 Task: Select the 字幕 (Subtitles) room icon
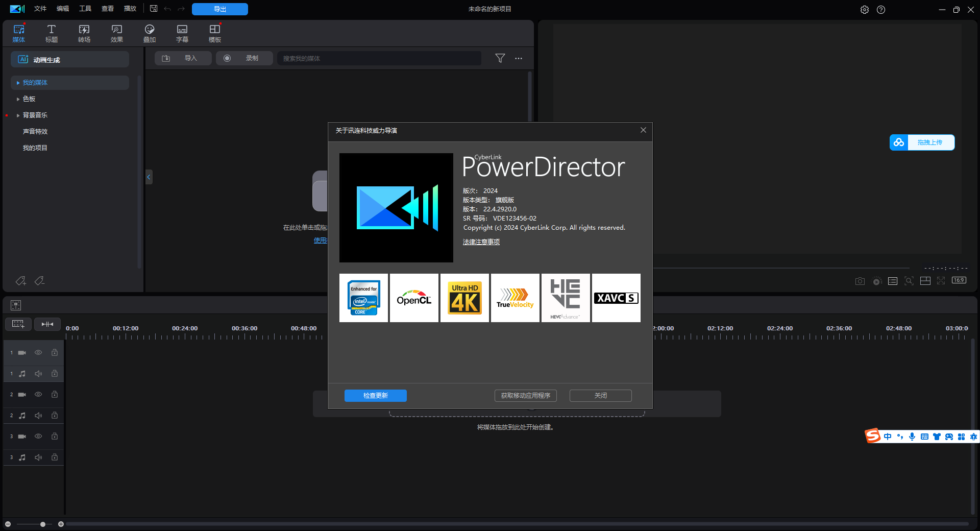[182, 33]
